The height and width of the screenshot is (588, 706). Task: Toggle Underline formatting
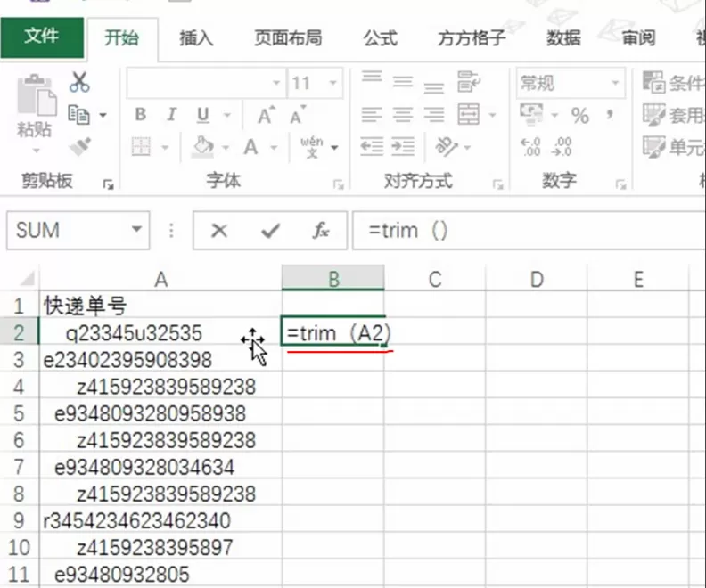coord(203,115)
